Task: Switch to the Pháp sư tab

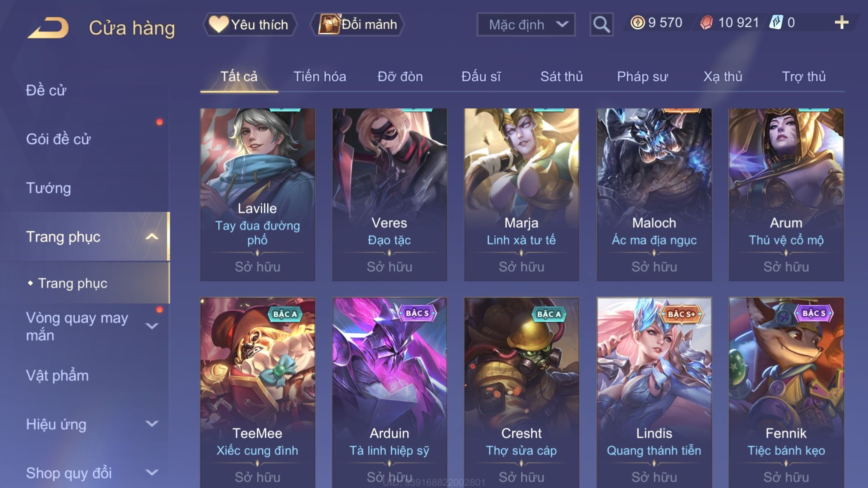Action: pos(642,77)
